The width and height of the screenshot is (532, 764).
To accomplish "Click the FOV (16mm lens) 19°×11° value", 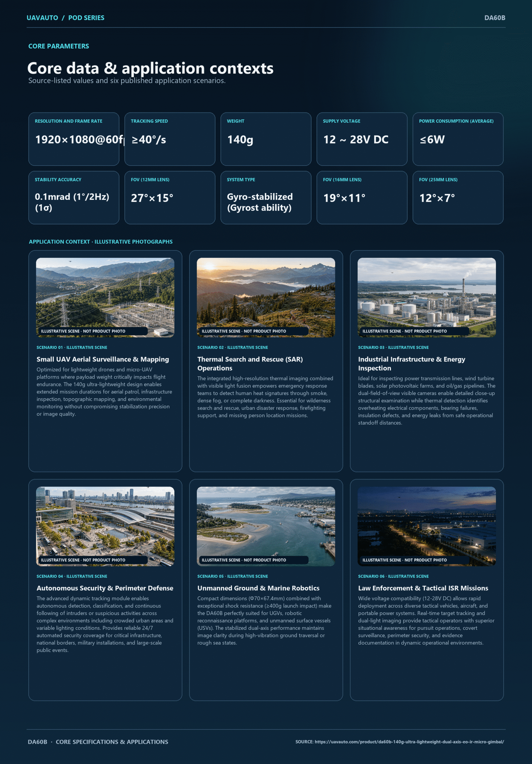I will (x=344, y=198).
